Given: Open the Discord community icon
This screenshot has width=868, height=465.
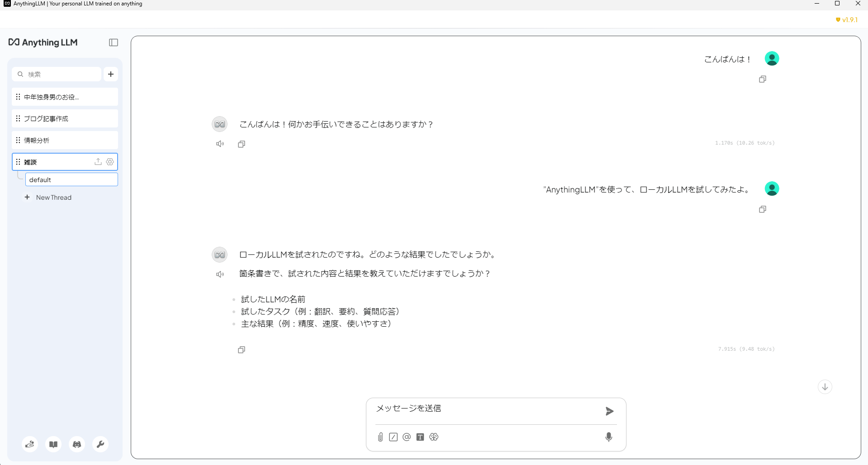Looking at the screenshot, I should [76, 444].
